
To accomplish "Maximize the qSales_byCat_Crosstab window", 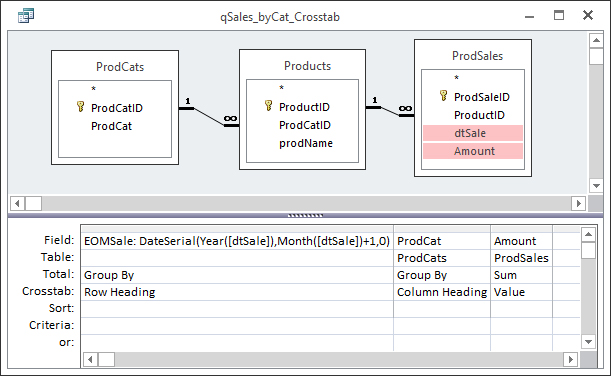I will 559,16.
